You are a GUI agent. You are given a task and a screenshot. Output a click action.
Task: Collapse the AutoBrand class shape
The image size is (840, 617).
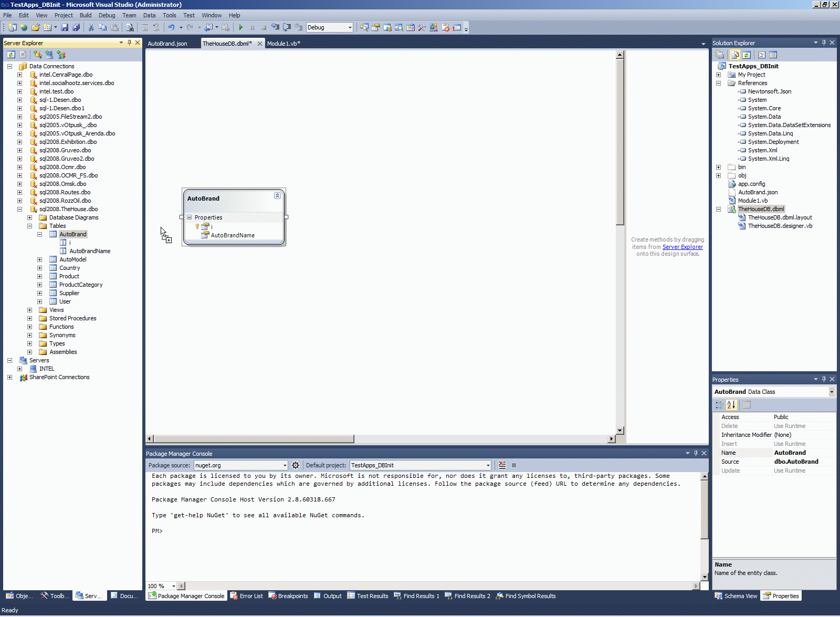click(x=277, y=195)
